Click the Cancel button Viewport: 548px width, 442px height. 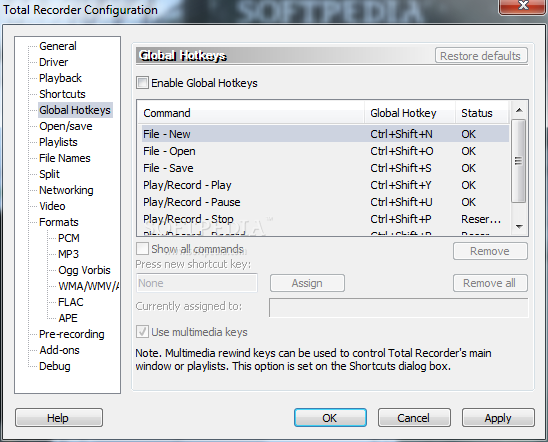(414, 418)
